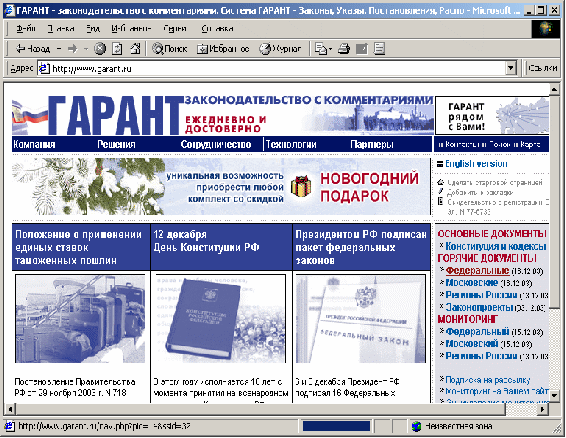Screen dimensions: 566x438
Task: Click the horizontal scrollbar right arrow
Action: tap(542, 409)
